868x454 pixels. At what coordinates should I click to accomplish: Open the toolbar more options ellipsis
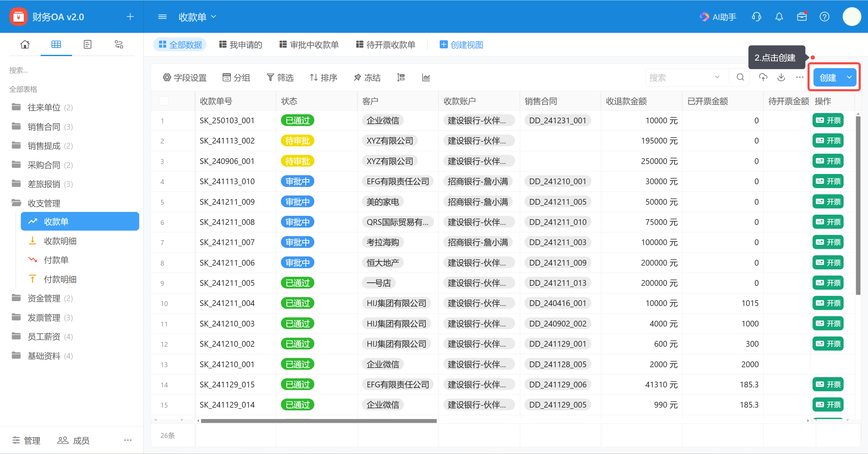tap(800, 77)
